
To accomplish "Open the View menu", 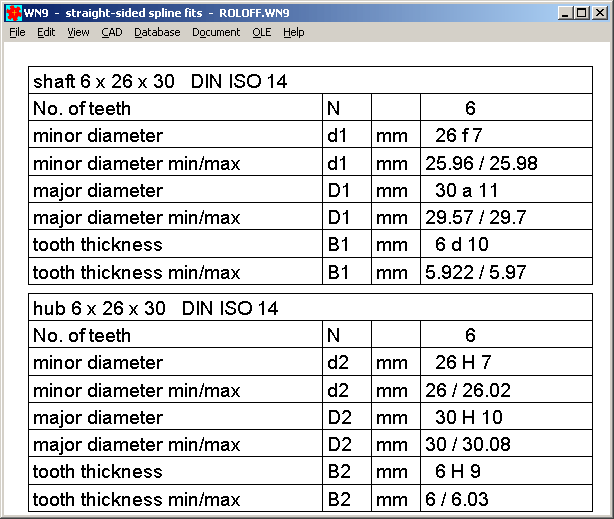I will pyautogui.click(x=78, y=32).
